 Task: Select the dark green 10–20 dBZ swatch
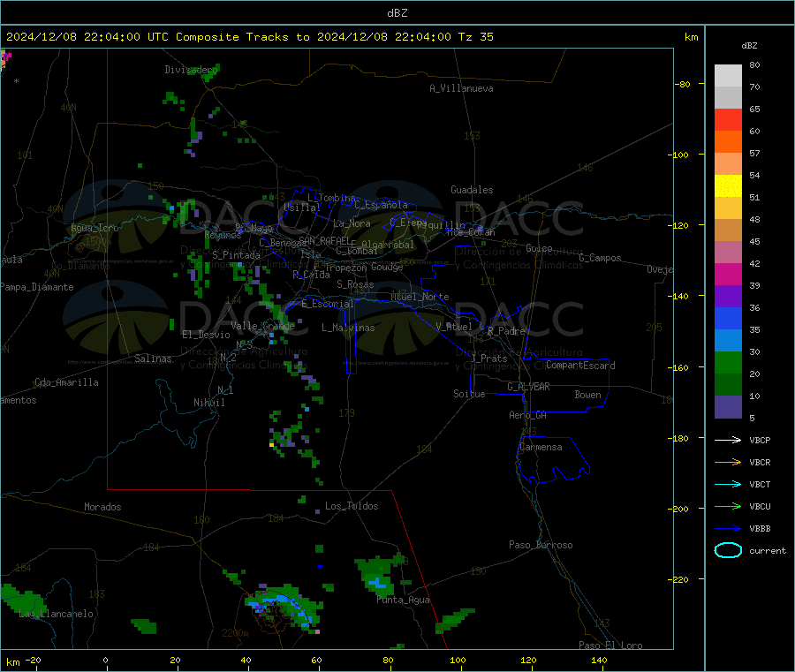[728, 385]
